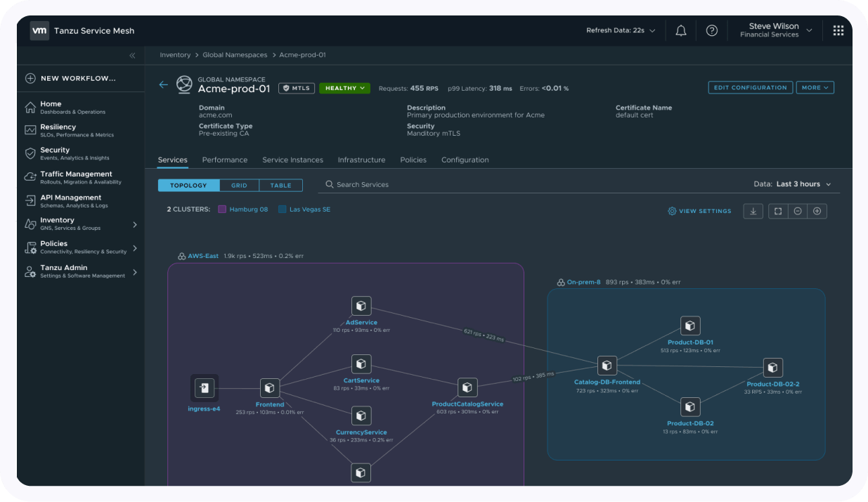Screen dimensions: 868x502
Task: Fit topology to screen
Action: [x=778, y=211]
